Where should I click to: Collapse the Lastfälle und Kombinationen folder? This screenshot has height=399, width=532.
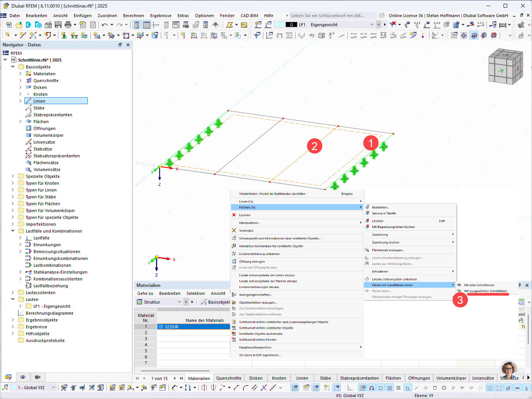[13, 231]
